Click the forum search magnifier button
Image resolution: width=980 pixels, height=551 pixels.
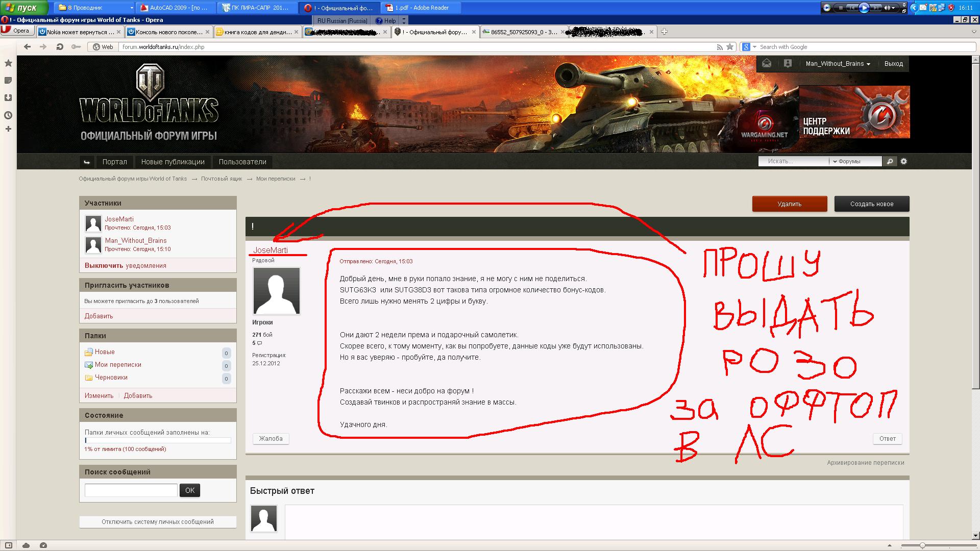pyautogui.click(x=890, y=161)
